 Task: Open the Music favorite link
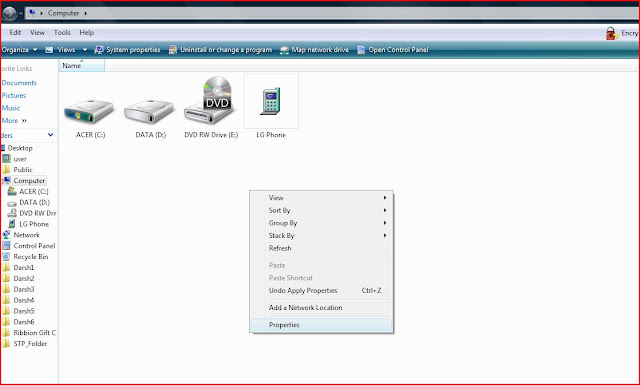[11, 108]
